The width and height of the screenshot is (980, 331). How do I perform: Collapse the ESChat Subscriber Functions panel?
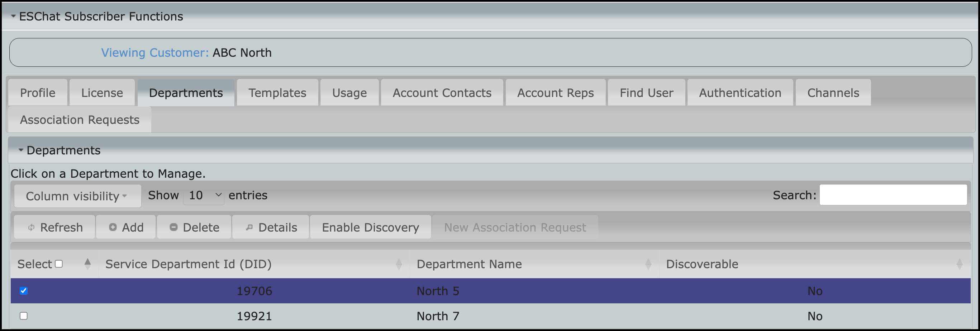13,17
